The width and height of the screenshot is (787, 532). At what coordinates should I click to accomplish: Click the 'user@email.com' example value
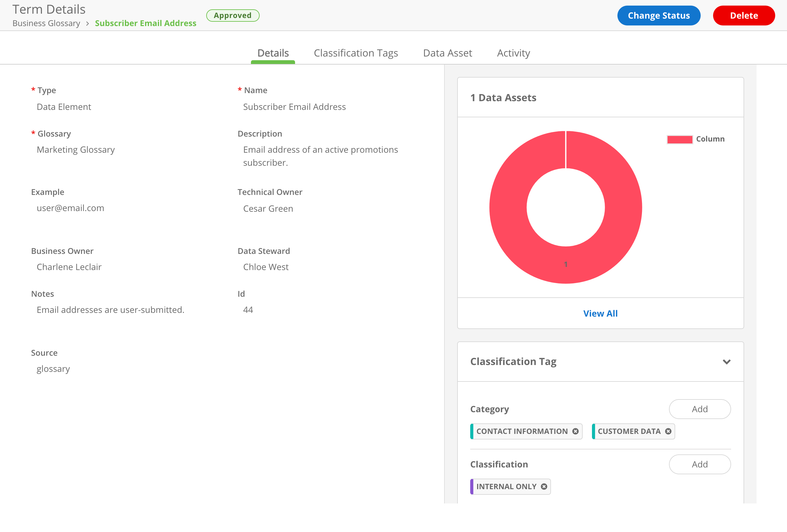click(x=71, y=208)
